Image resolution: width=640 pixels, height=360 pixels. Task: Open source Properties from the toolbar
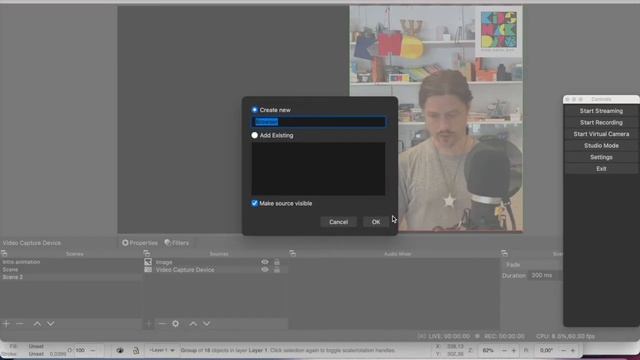point(140,243)
